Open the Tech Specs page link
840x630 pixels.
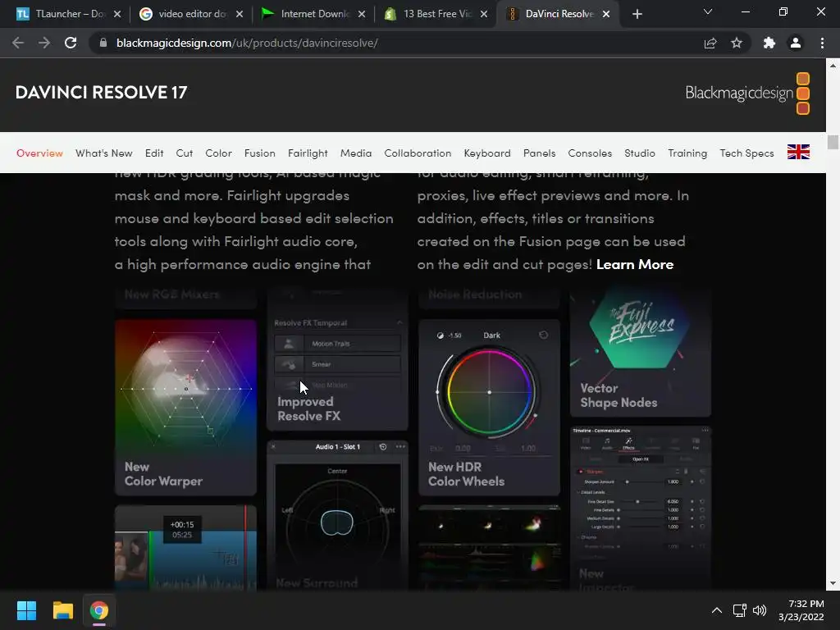click(x=746, y=153)
